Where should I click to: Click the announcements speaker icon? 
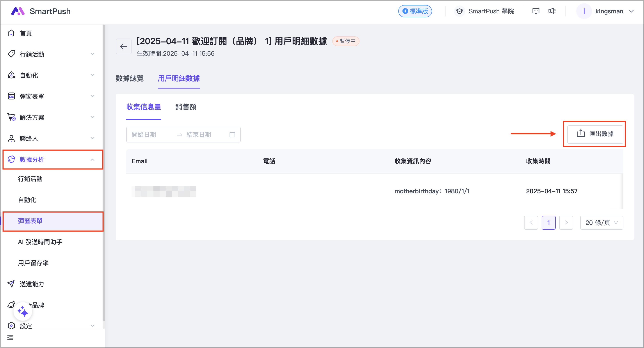[x=552, y=11]
